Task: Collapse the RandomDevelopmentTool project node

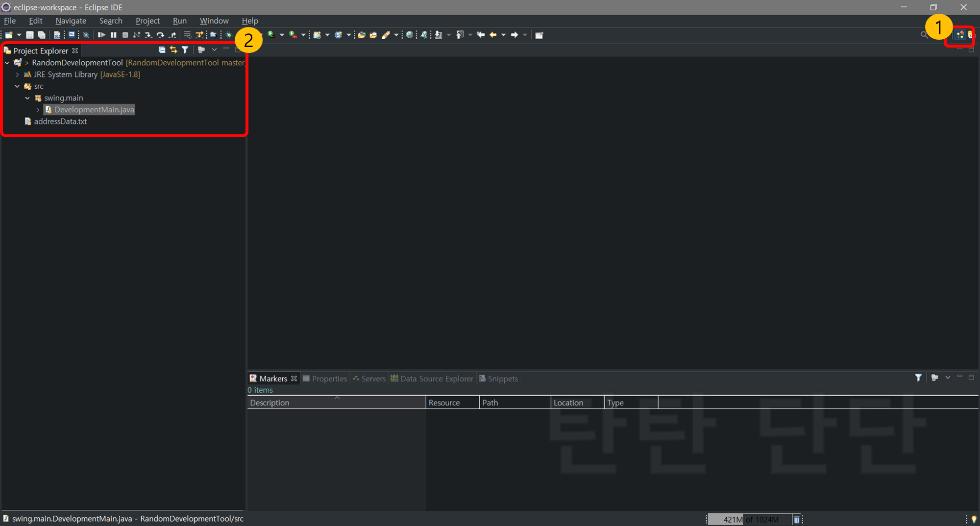Action: [7, 63]
